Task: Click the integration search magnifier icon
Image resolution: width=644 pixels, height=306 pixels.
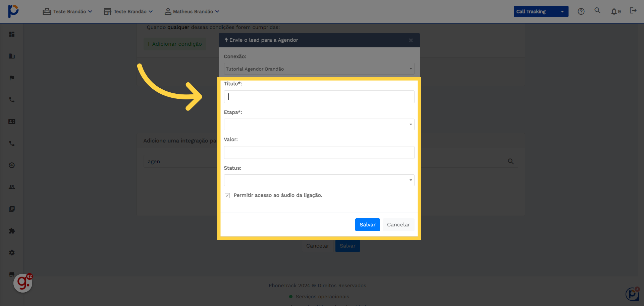Action: point(511,162)
